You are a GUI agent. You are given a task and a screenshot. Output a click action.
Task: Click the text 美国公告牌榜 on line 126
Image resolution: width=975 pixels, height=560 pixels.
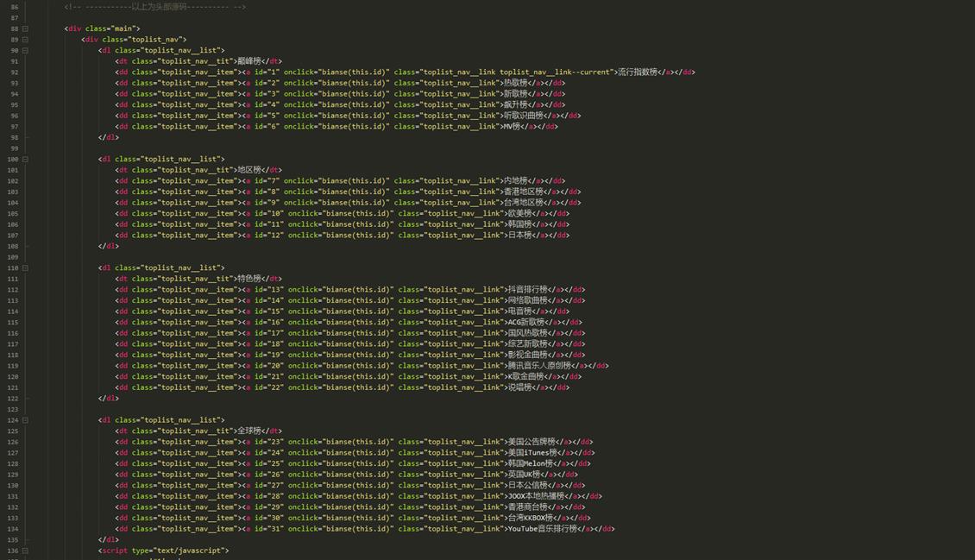pos(532,442)
